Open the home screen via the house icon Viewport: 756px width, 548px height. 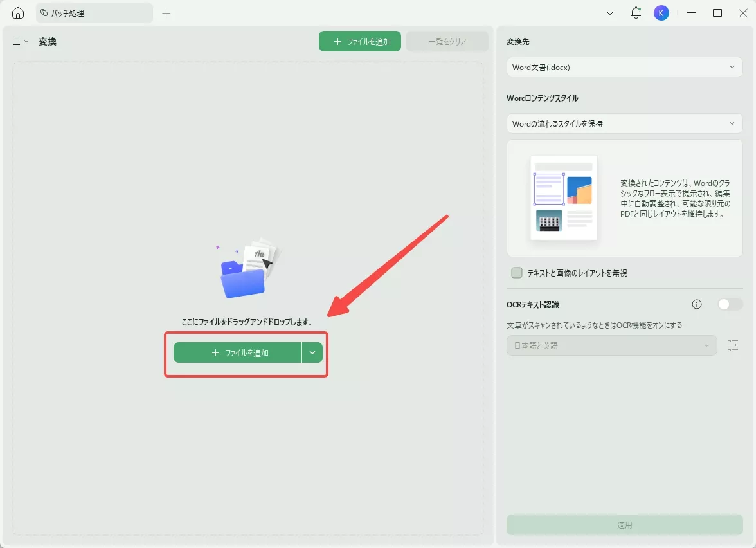point(17,12)
